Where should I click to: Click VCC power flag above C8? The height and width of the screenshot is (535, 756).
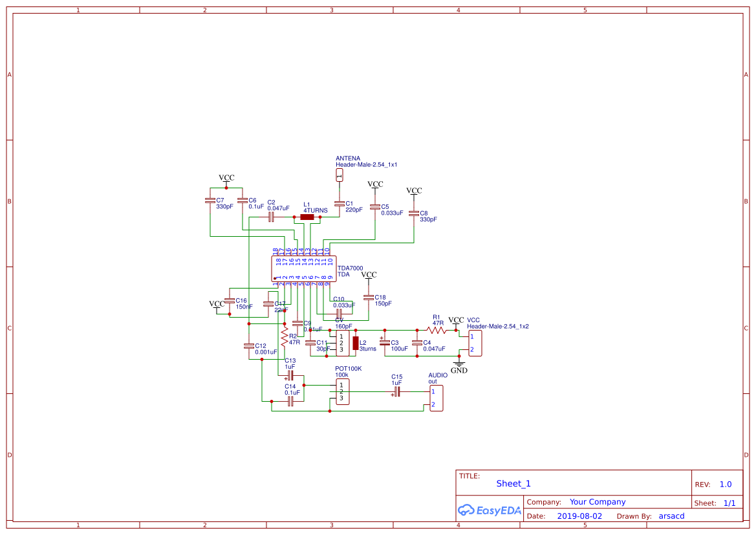[x=414, y=193]
